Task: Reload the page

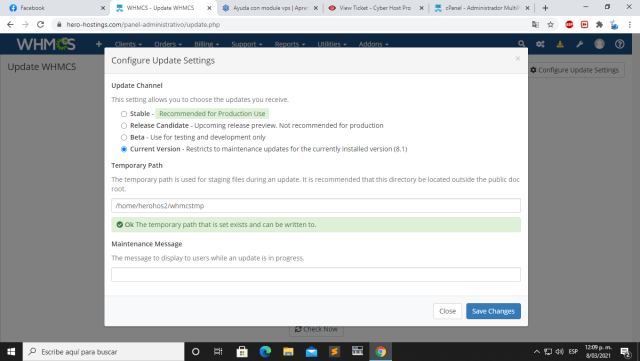Action: [x=40, y=25]
